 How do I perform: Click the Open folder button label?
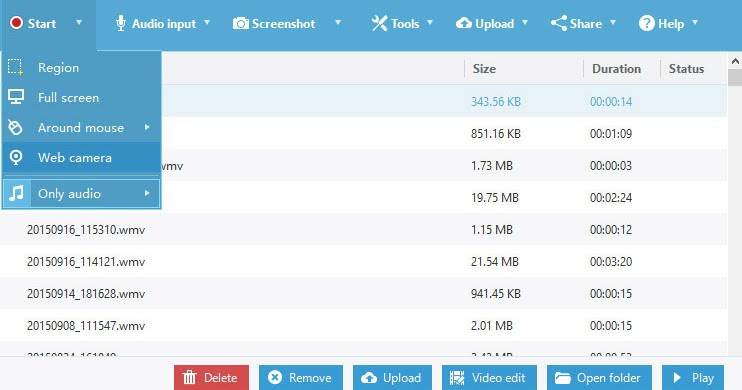point(609,378)
